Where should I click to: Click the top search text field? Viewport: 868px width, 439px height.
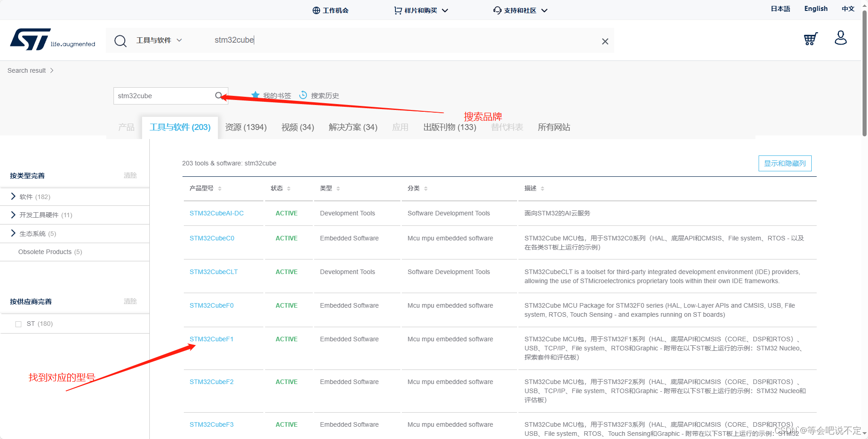point(404,40)
